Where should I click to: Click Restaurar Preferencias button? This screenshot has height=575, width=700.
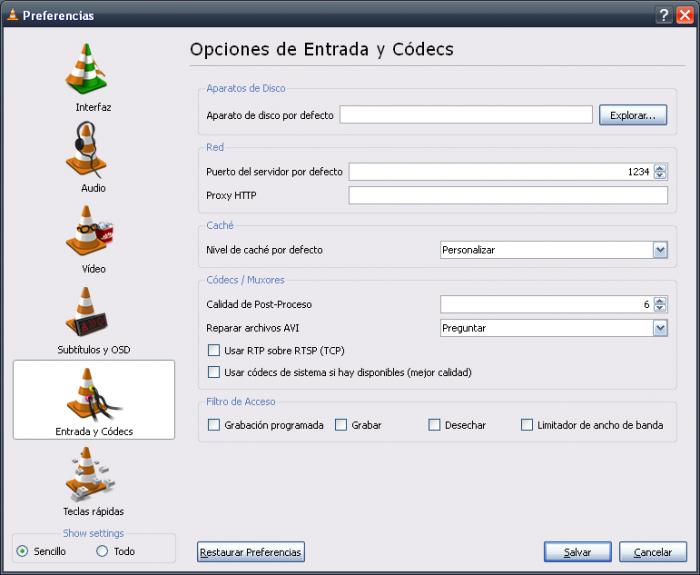pyautogui.click(x=250, y=552)
